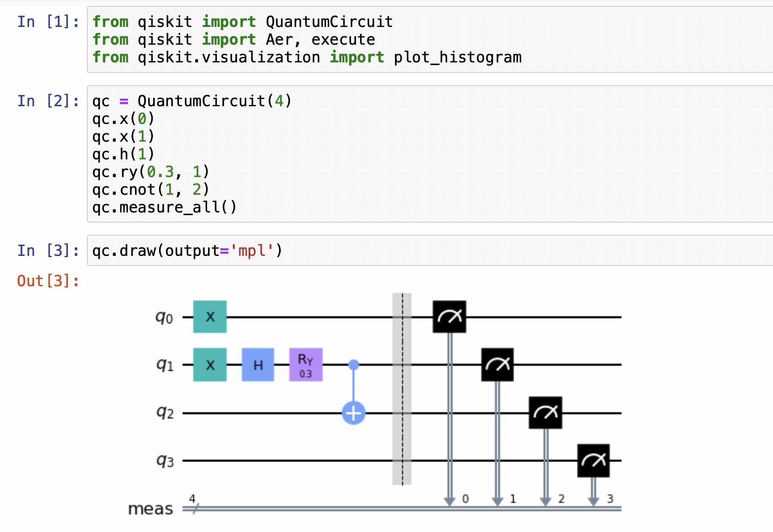
Task: Click the q3 qubit label
Action: pyautogui.click(x=165, y=461)
